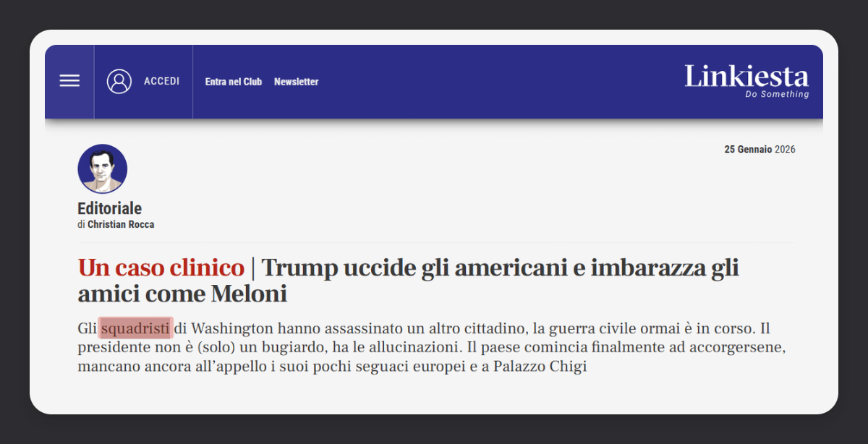Click the word Meloni in the headline

[249, 294]
